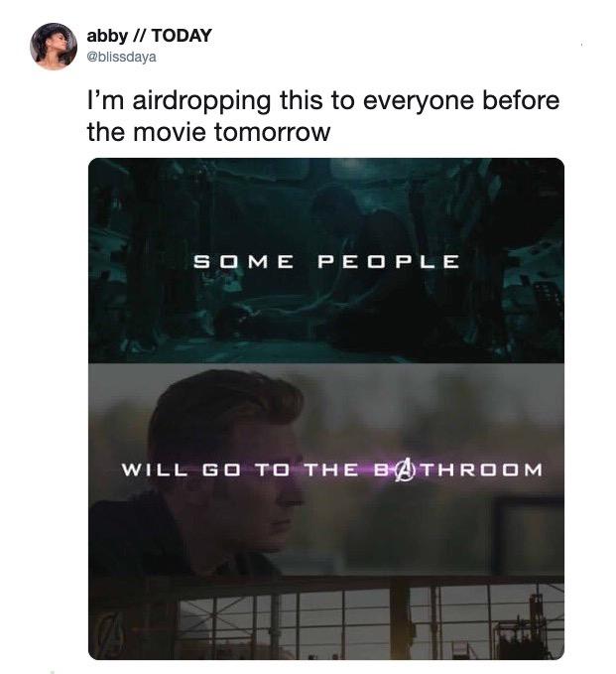Image resolution: width=616 pixels, height=674 pixels.
Task: Click the window grid at the image bottom
Action: [369, 621]
